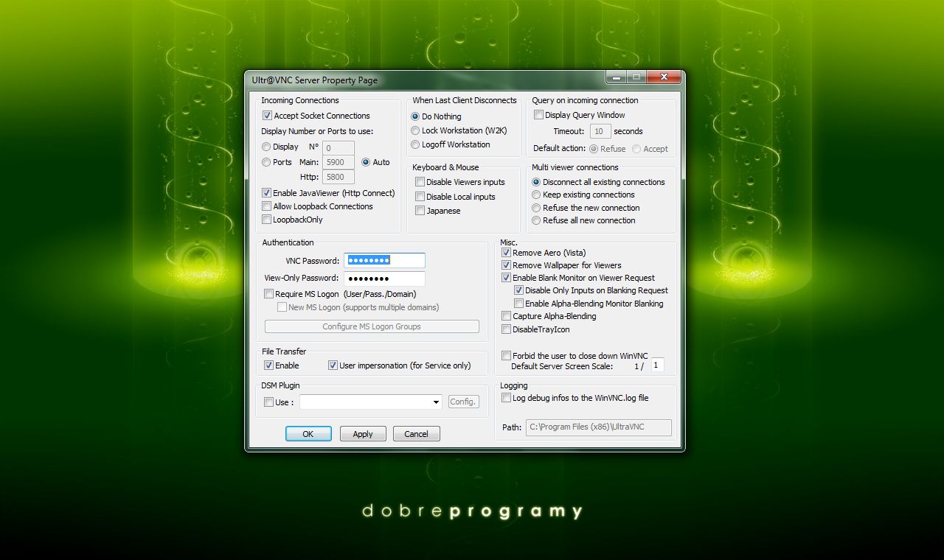Screen dimensions: 944x560
Task: Click the Apply button
Action: pos(362,434)
